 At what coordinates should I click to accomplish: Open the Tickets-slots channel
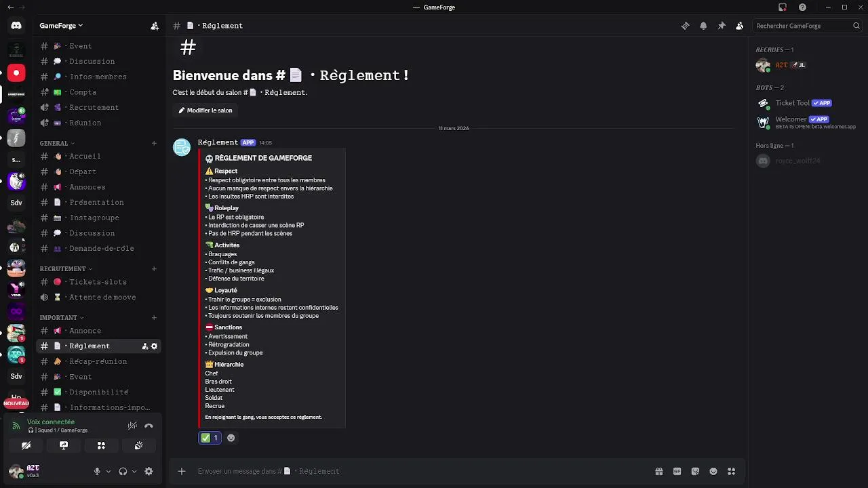[98, 282]
